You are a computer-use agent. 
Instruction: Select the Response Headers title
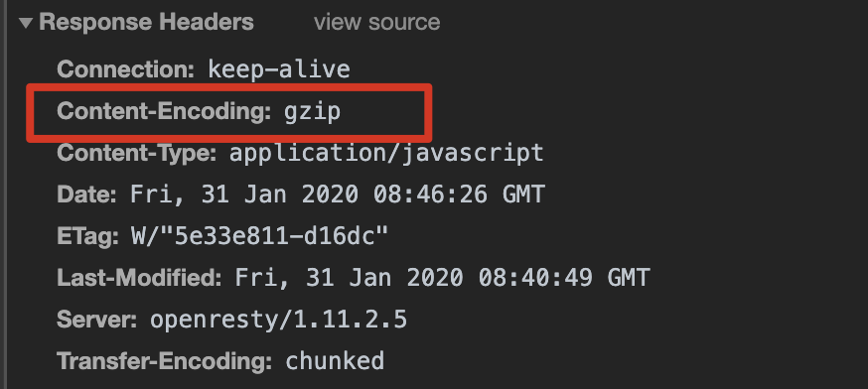click(146, 22)
